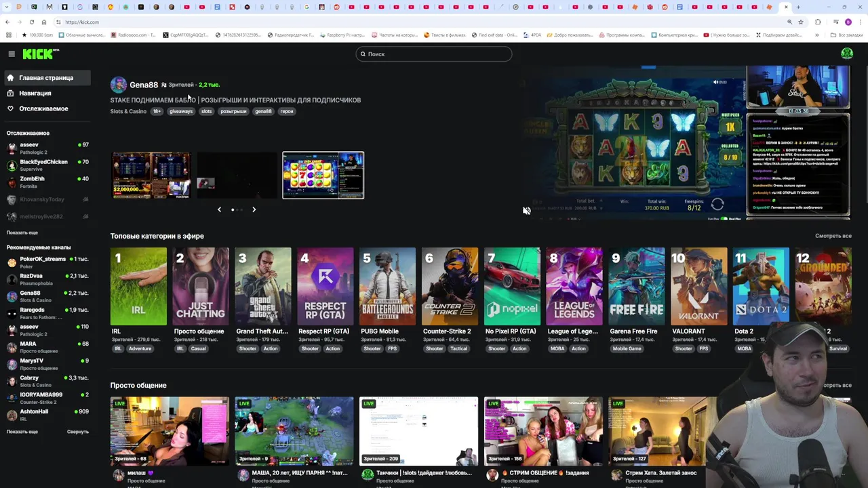Screen dimensions: 868x488
Task: Open IGORYAMBA999 recommended channel
Action: (47, 398)
